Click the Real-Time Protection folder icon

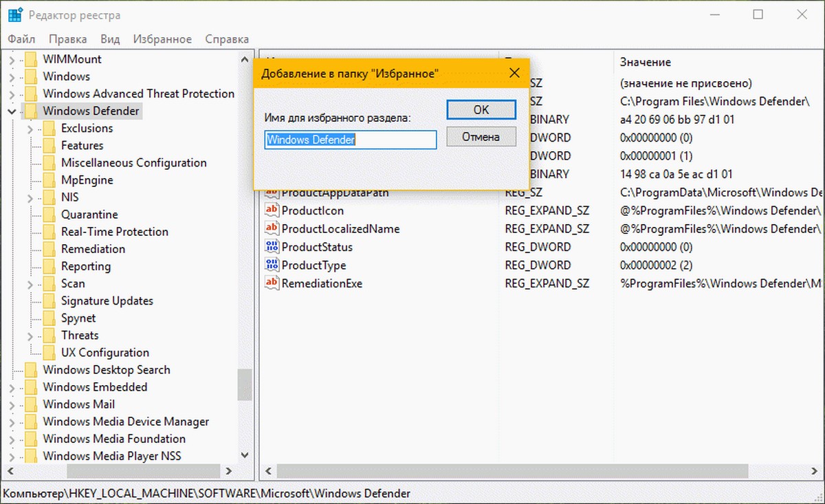click(48, 232)
